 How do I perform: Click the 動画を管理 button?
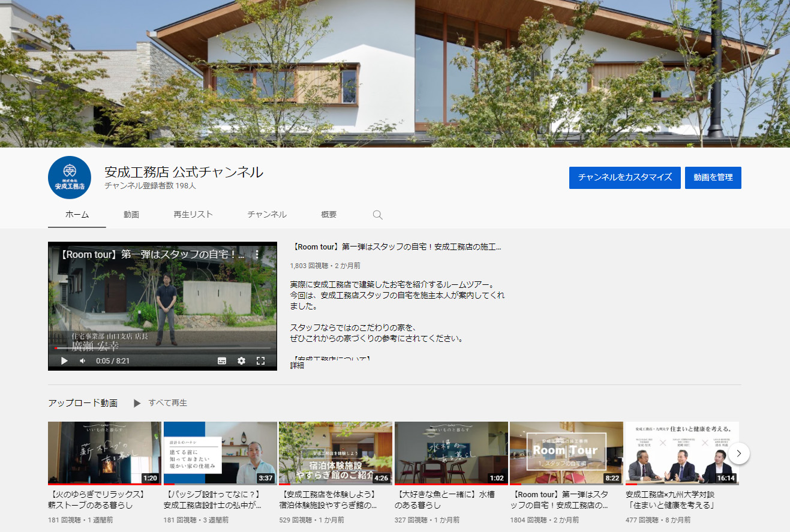click(x=713, y=178)
